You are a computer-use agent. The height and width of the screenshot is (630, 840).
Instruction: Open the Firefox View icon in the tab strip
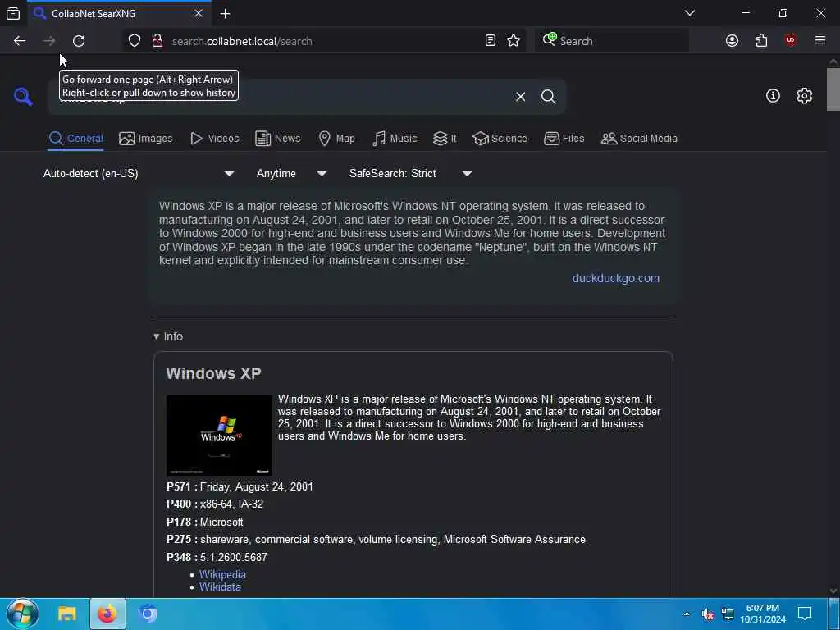point(13,13)
